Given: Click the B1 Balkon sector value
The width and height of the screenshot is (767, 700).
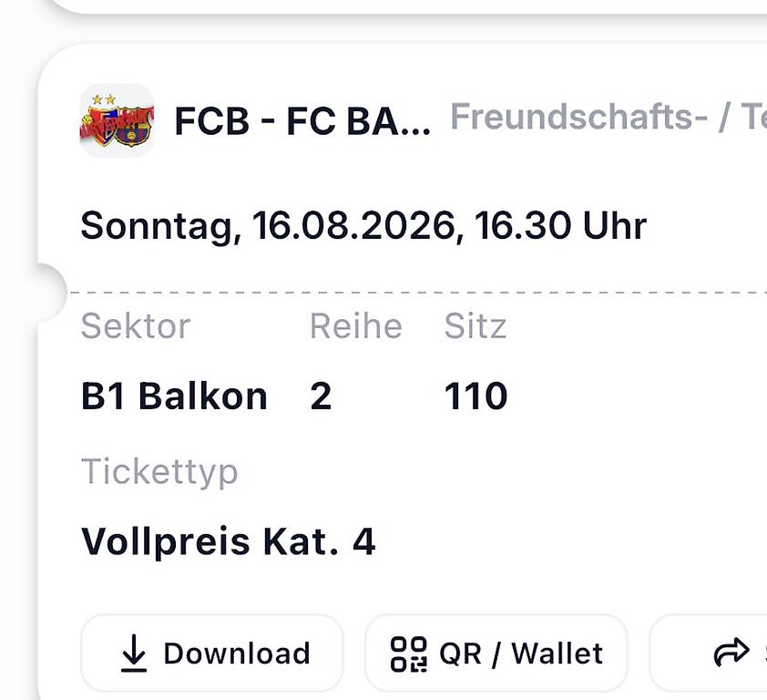Looking at the screenshot, I should pyautogui.click(x=174, y=396).
